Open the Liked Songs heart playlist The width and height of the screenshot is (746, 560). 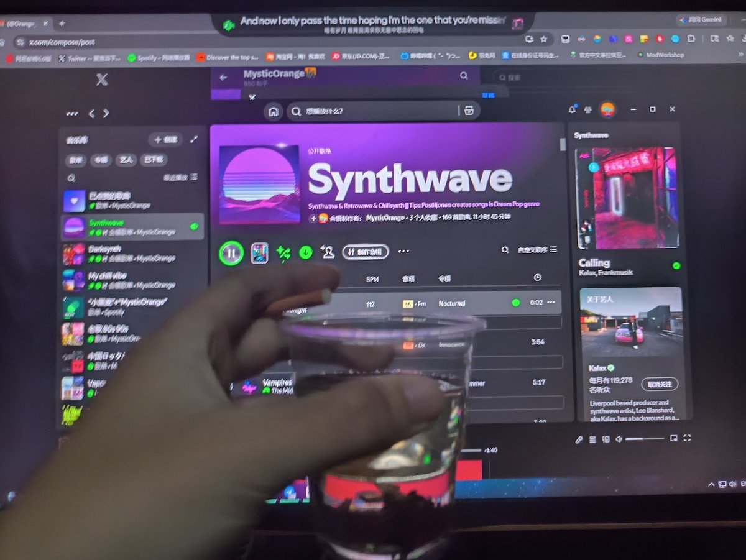(x=133, y=201)
